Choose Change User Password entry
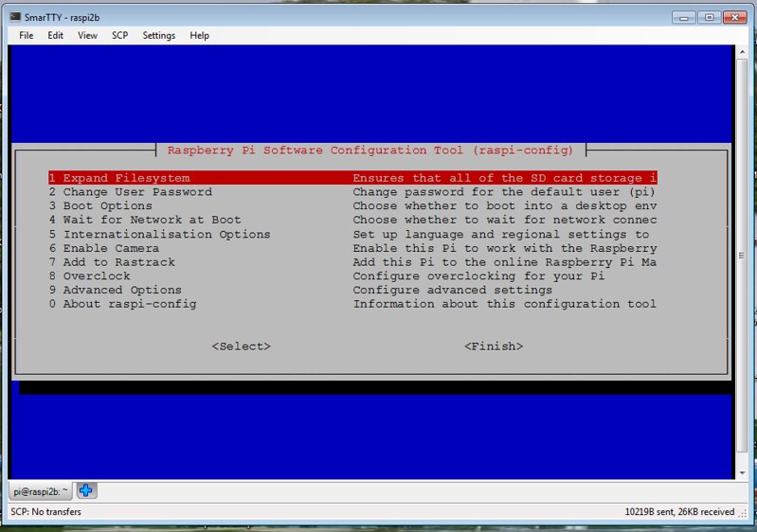The height and width of the screenshot is (532, 757). pyautogui.click(x=131, y=192)
